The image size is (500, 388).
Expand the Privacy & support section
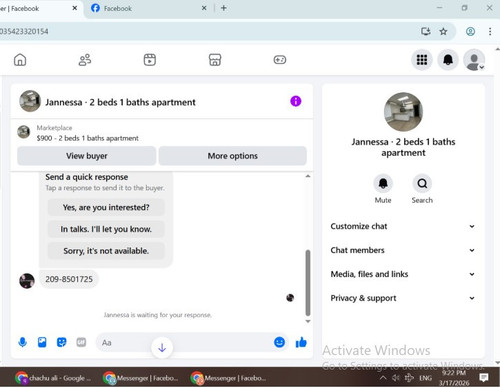[403, 298]
